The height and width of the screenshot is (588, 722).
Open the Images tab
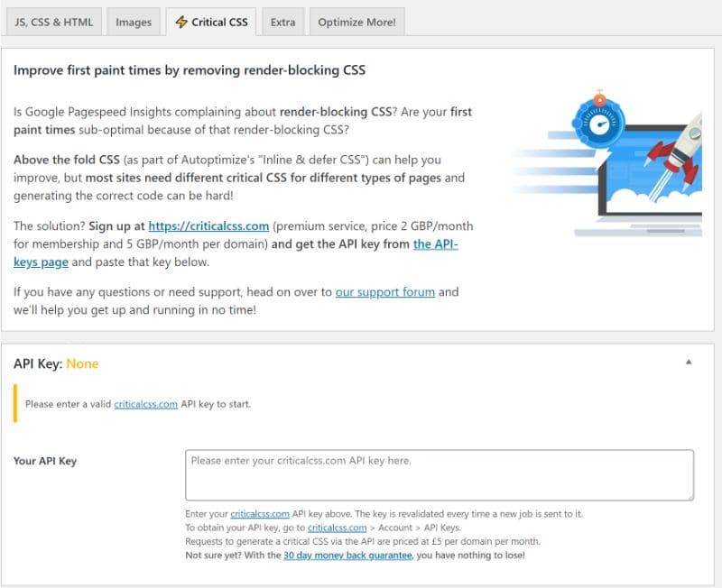click(134, 22)
